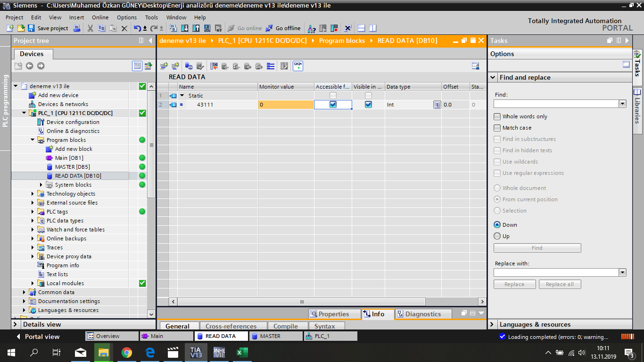Screen dimensions: 644x362
Task: Enable Match case checkbox
Action: [497, 128]
